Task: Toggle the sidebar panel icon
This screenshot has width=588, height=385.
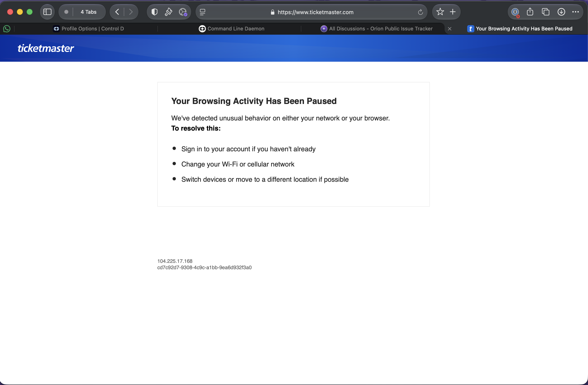Action: click(47, 12)
